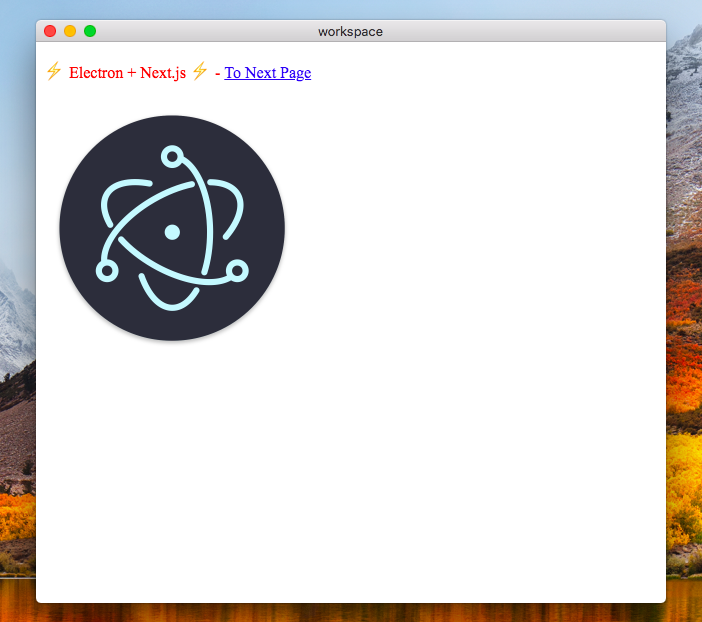Click the lightning bolt after "Next.js"
This screenshot has width=702, height=622.
click(200, 71)
